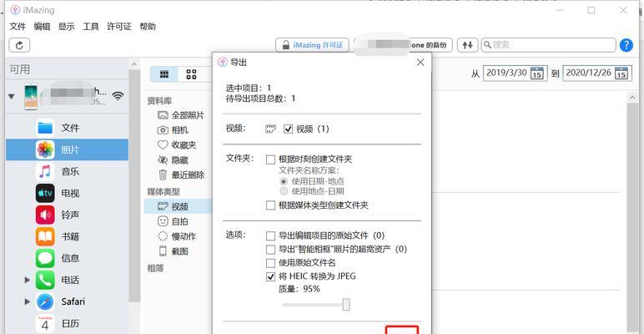Open the 从 start date calendar picker
The width and height of the screenshot is (644, 334).
536,73
